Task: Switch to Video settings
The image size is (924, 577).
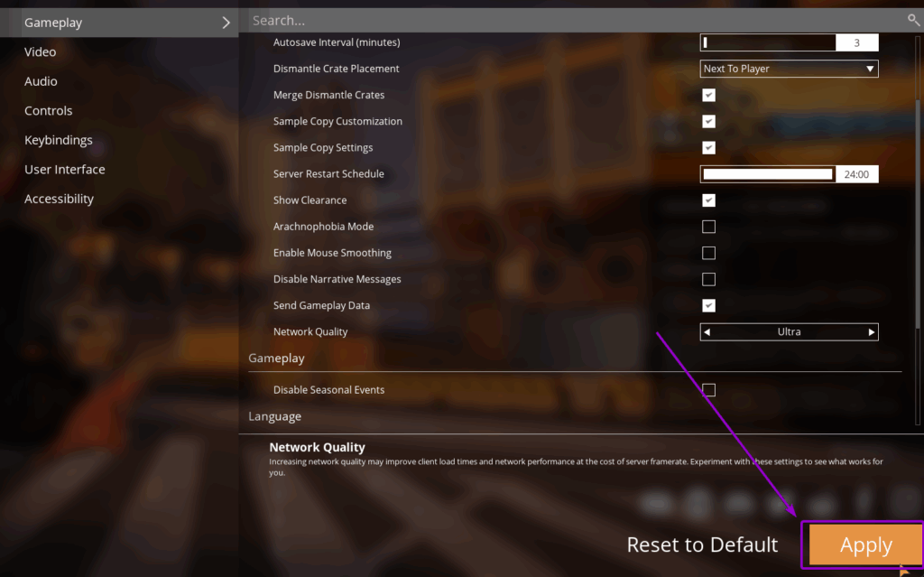Action: pyautogui.click(x=41, y=51)
